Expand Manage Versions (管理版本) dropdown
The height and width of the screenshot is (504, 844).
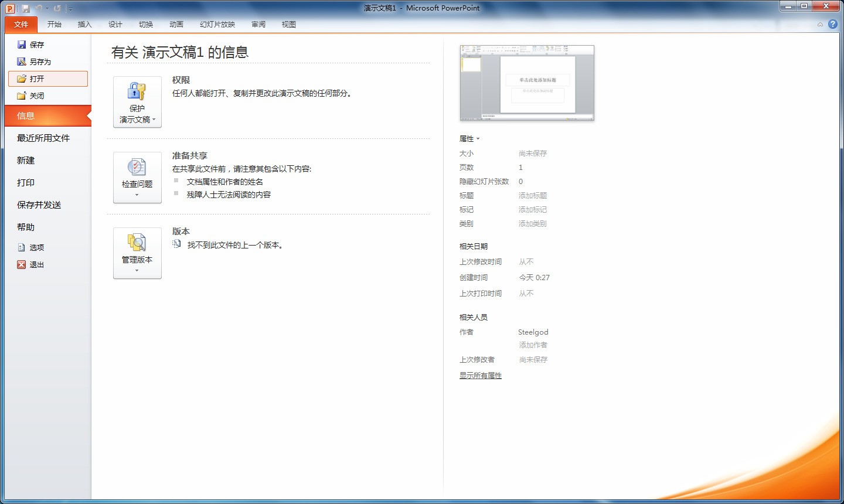coord(137,253)
